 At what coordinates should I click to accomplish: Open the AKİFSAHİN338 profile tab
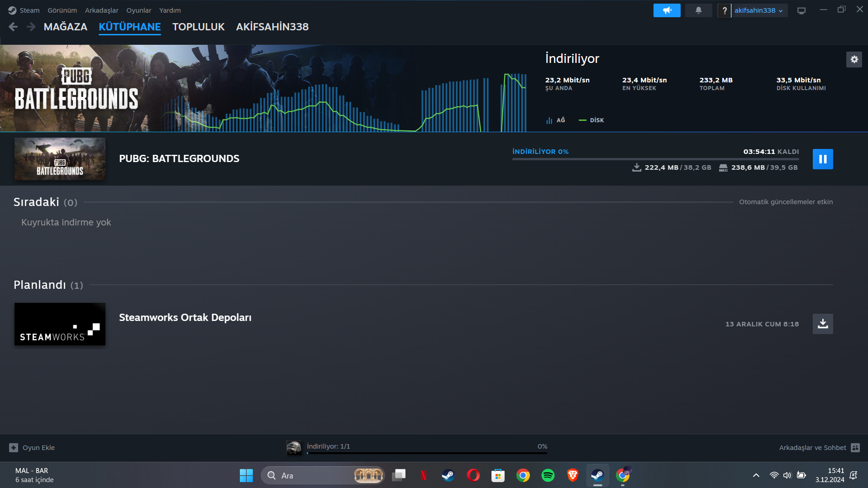tap(272, 27)
